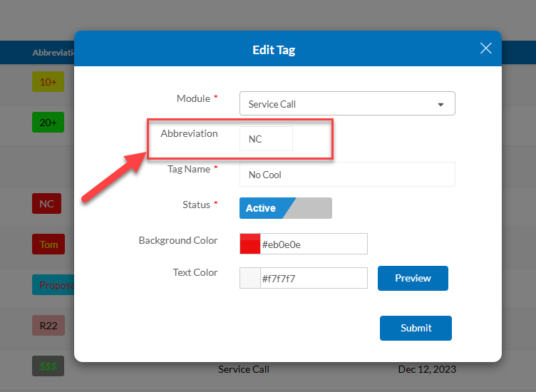The height and width of the screenshot is (392, 536).
Task: Click the pink R22 tag badge
Action: point(48,326)
